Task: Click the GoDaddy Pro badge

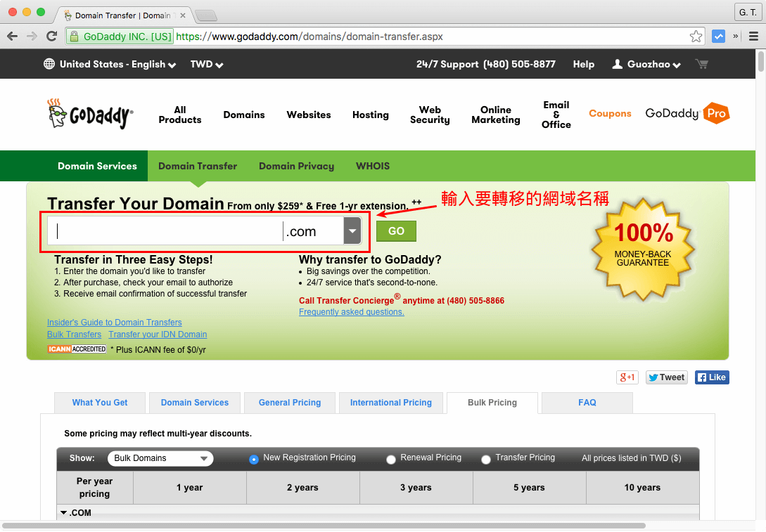Action: click(x=687, y=113)
